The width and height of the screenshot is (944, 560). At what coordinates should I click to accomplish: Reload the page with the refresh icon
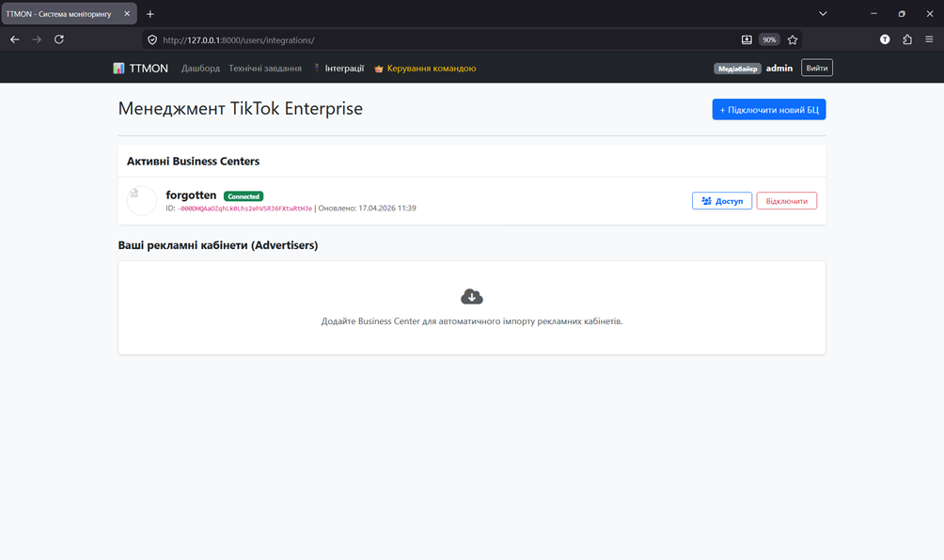[x=59, y=39]
